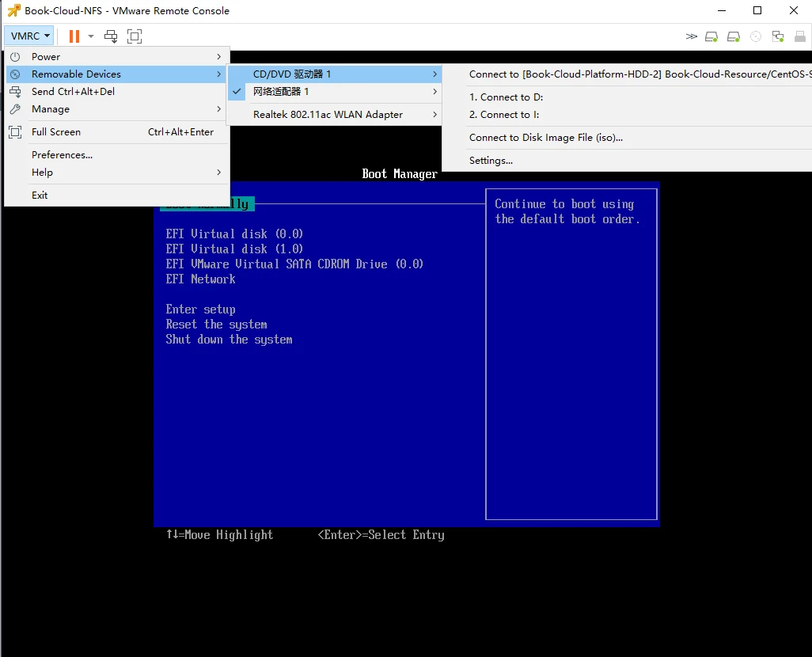Select Shut down the system option
Image resolution: width=812 pixels, height=657 pixels.
(229, 340)
